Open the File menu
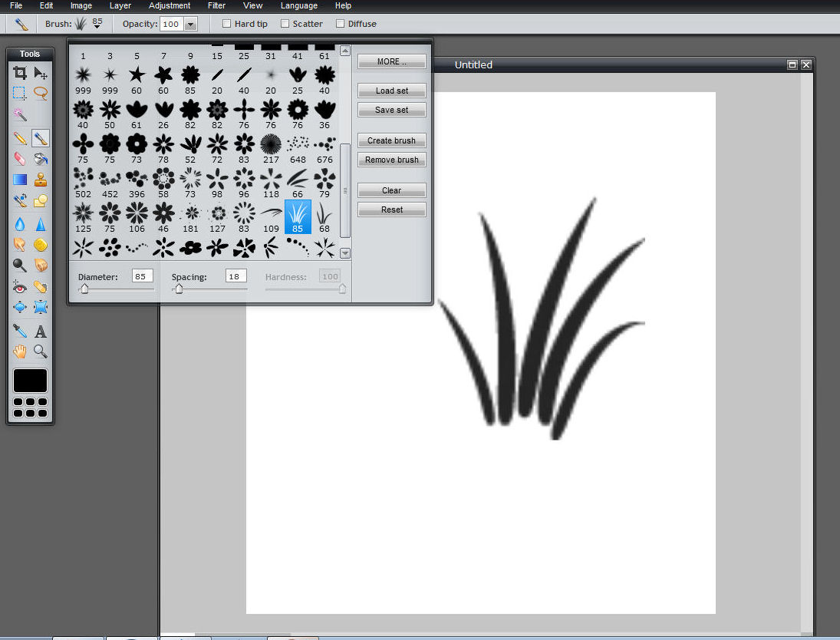Image resolution: width=840 pixels, height=640 pixels. click(x=16, y=5)
